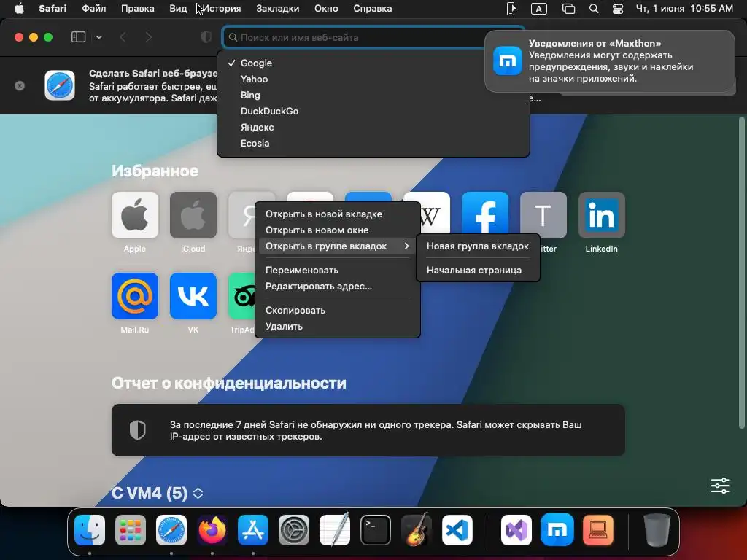
Task: Open the Вид menu
Action: click(x=178, y=9)
